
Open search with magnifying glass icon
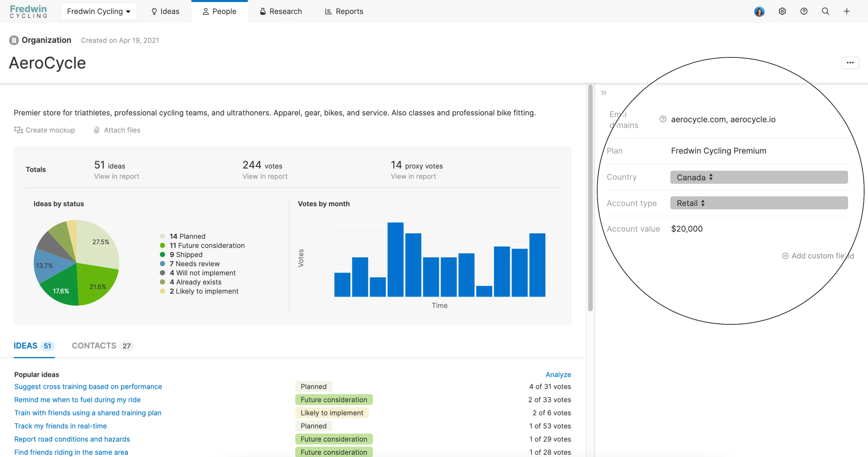tap(825, 11)
